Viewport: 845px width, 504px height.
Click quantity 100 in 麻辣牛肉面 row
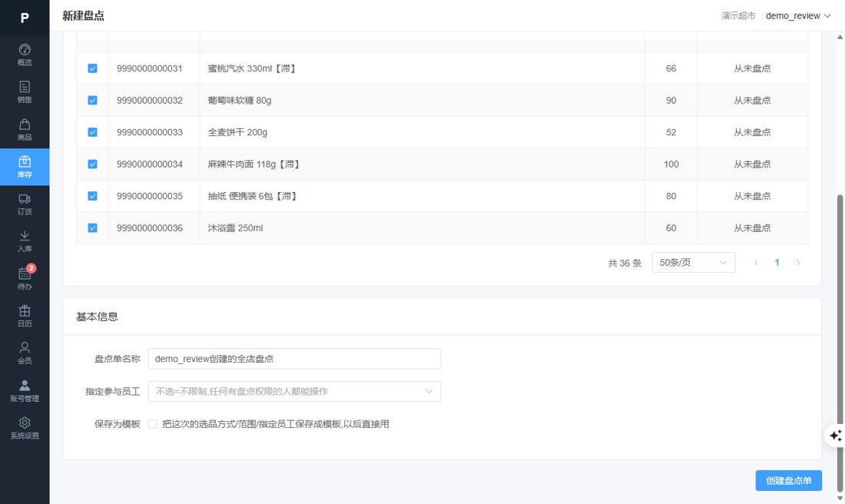coord(671,164)
